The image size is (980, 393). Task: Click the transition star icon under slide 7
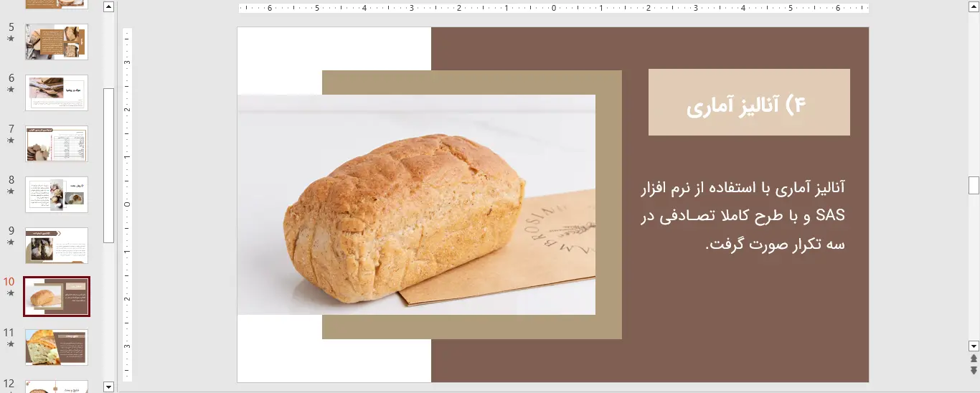pyautogui.click(x=10, y=141)
